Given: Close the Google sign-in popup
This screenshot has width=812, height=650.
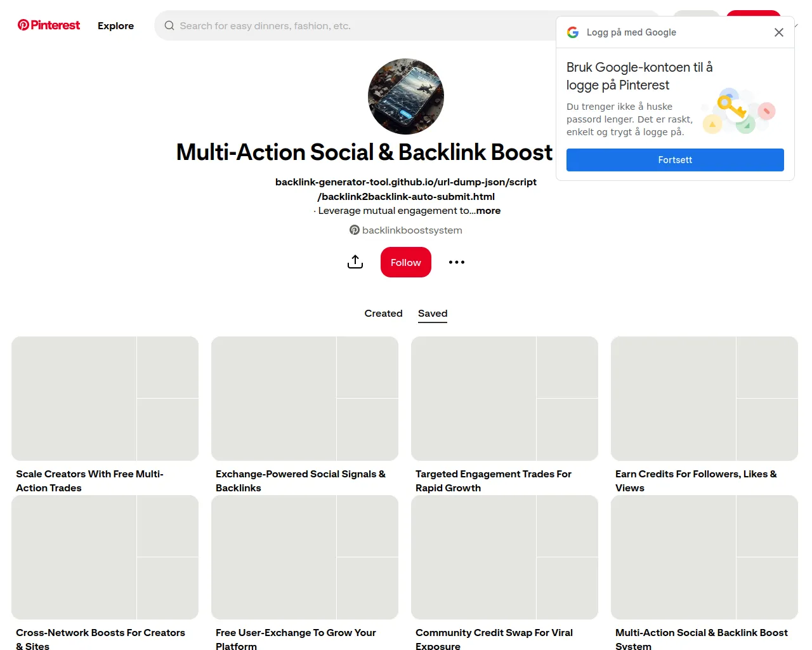Looking at the screenshot, I should click(779, 32).
